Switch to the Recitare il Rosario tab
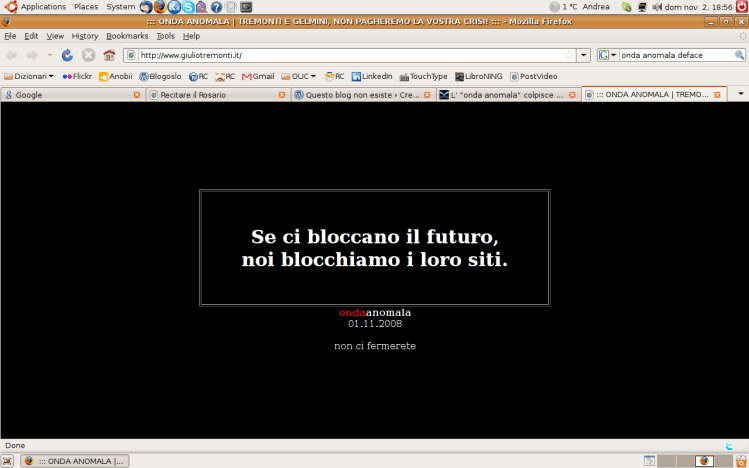This screenshot has height=468, width=749. pyautogui.click(x=217, y=95)
